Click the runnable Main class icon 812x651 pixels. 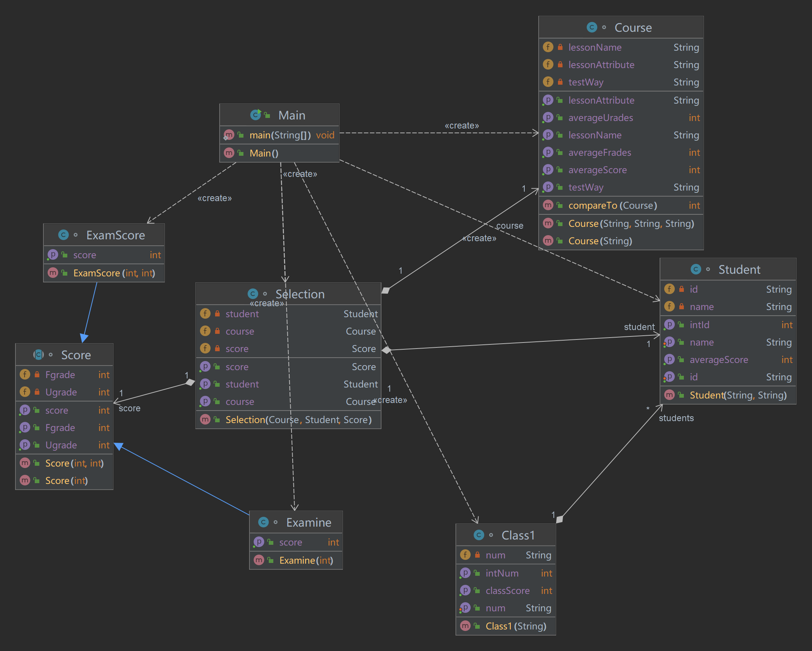tap(256, 115)
